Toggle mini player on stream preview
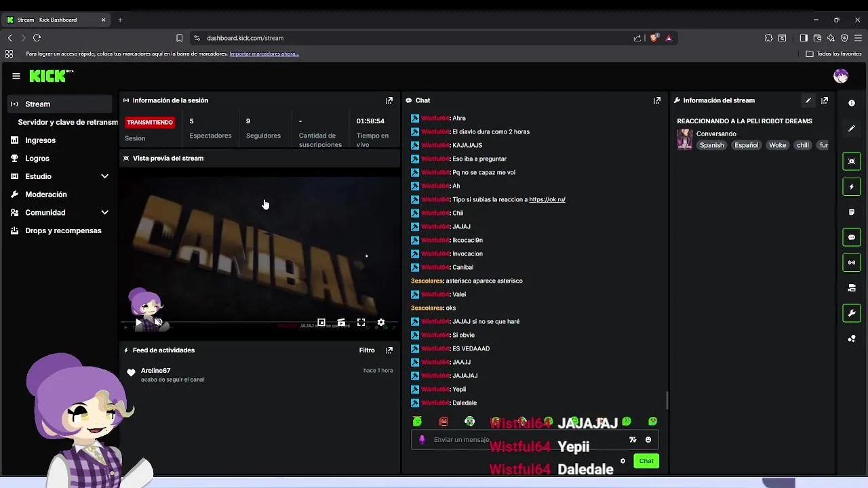The image size is (868, 488). pos(321,323)
